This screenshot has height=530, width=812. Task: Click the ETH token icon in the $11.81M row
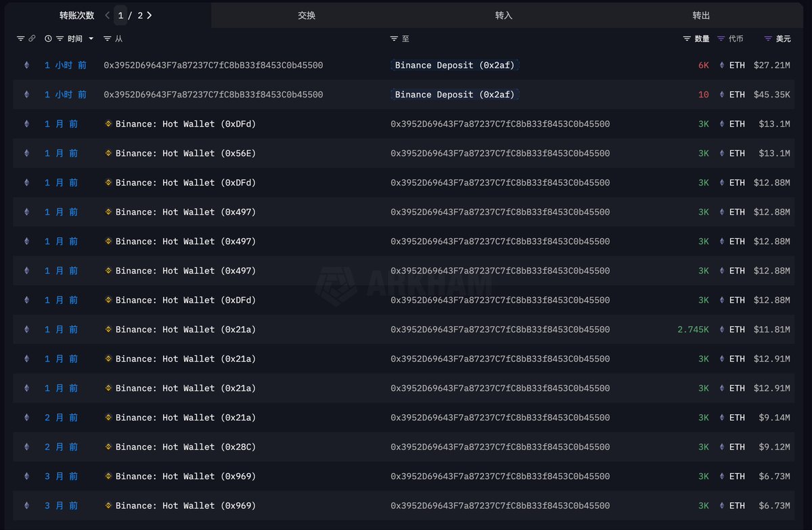pyautogui.click(x=721, y=329)
